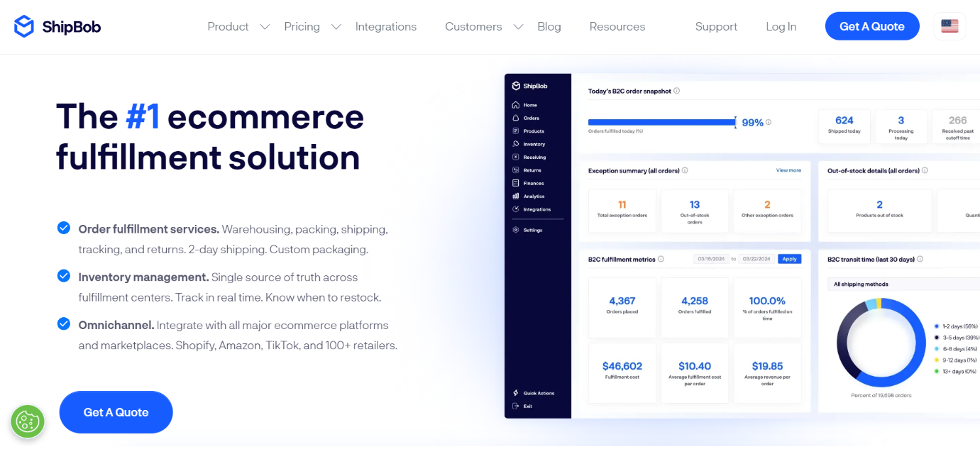
Task: Click the Log In link
Action: tap(781, 26)
